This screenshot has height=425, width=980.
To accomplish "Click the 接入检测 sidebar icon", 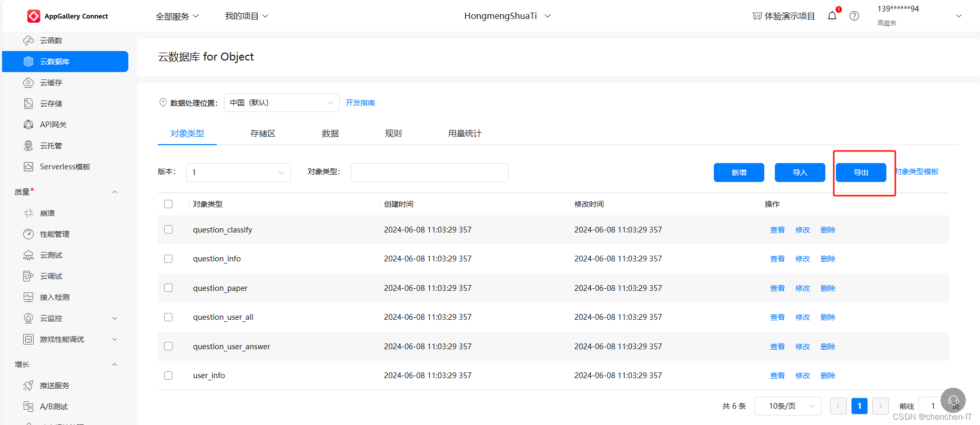I will click(x=28, y=297).
